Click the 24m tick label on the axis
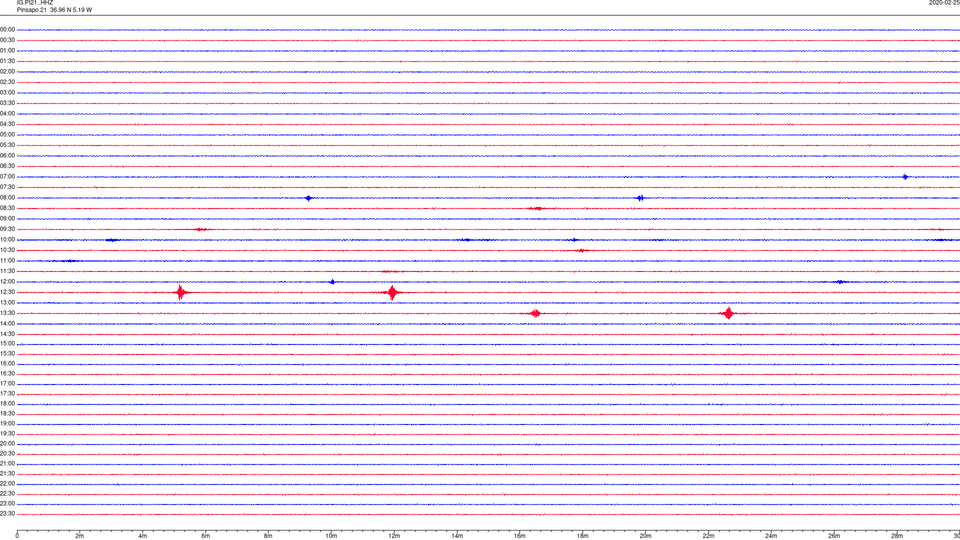 click(771, 536)
